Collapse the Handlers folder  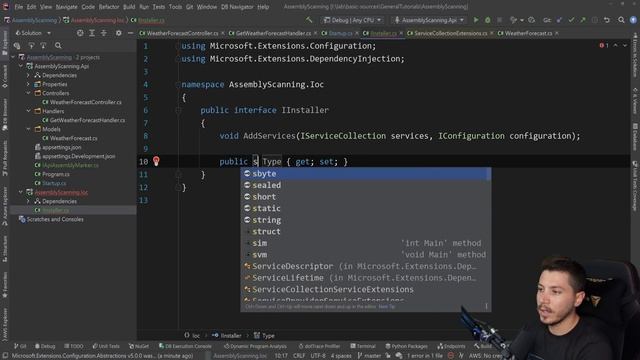coord(28,111)
